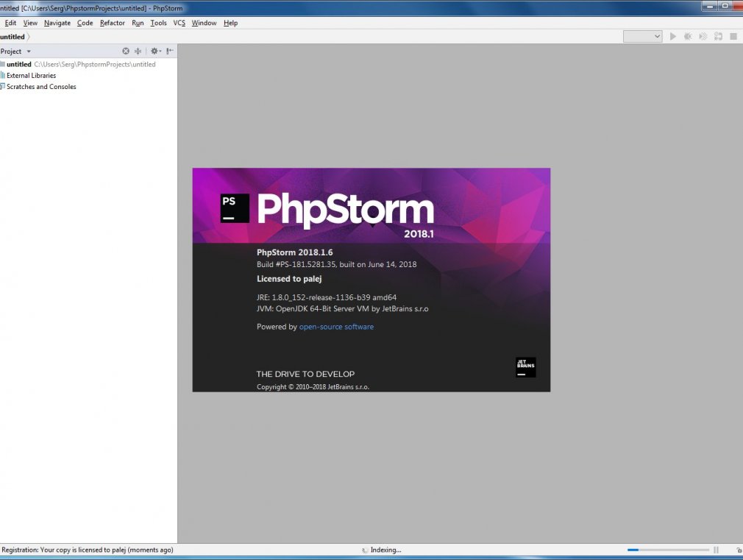Click the PS logo on About dialog

[x=235, y=208]
